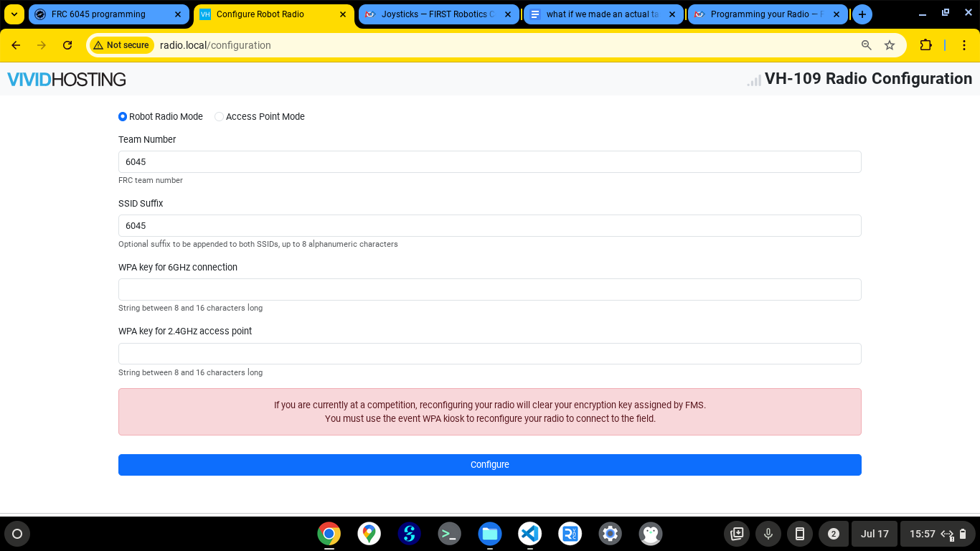Screen dimensions: 980x551
Task: Open the Files app on the shelf
Action: [490, 534]
